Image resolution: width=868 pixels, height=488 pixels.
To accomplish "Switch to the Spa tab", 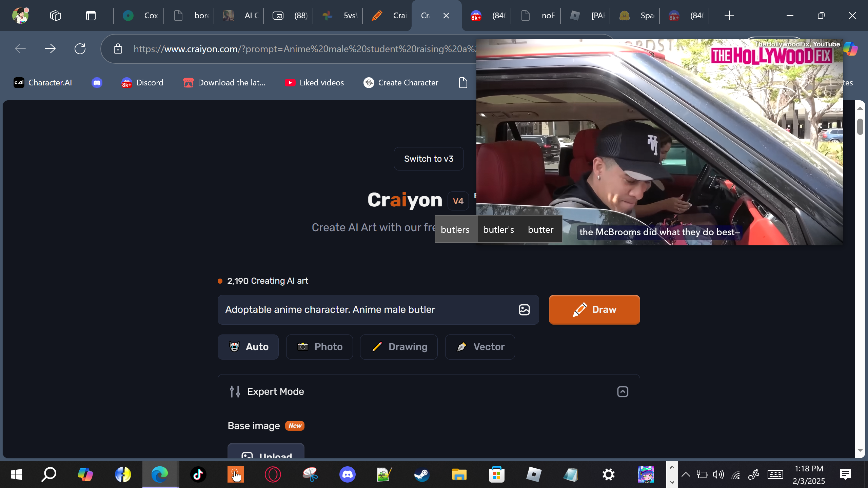I will coord(635,16).
